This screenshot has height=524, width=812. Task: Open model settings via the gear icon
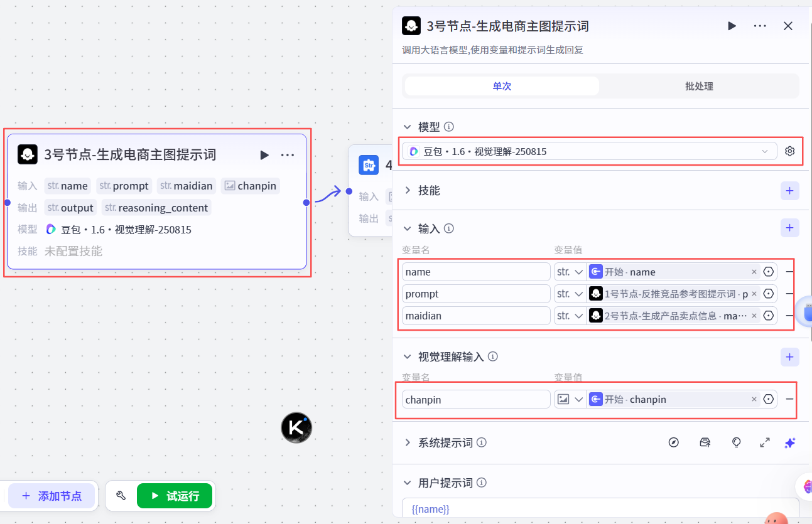coord(790,151)
